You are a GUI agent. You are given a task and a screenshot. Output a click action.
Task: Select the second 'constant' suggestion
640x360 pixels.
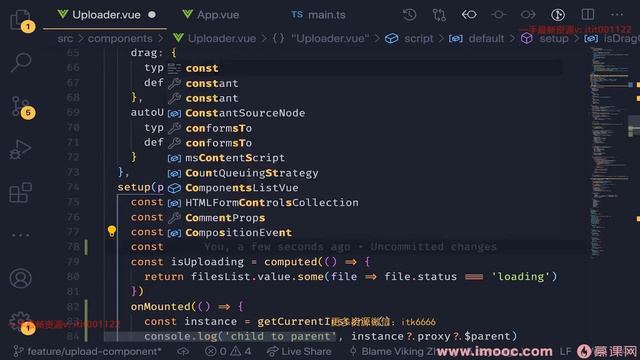(x=364, y=98)
